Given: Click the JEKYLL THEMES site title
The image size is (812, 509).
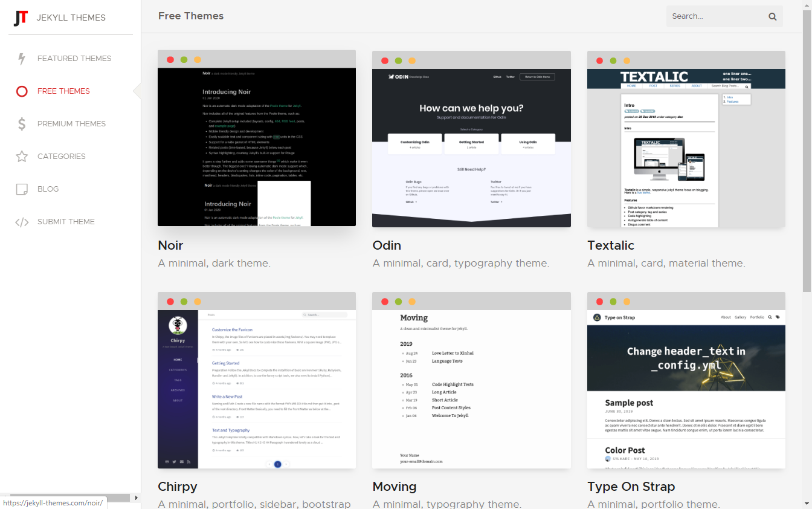Looking at the screenshot, I should coord(71,18).
